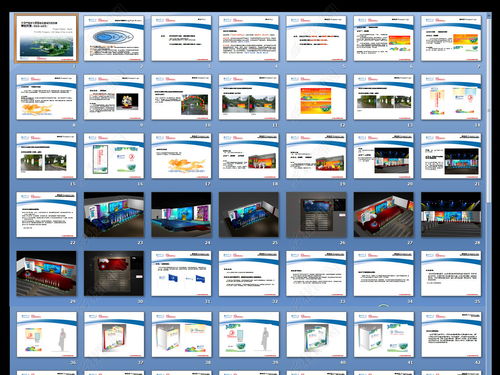Select slide 29 thumbnail
This screenshot has height=375, width=500.
(46, 273)
